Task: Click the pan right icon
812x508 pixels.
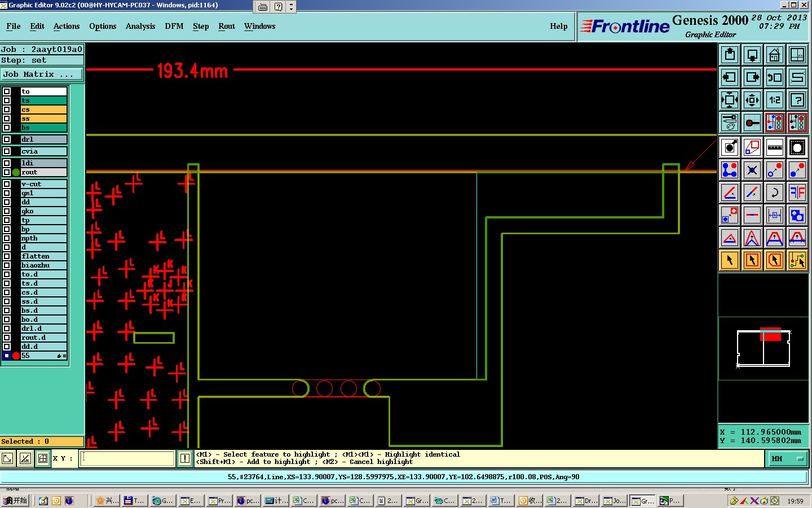Action: (x=752, y=77)
